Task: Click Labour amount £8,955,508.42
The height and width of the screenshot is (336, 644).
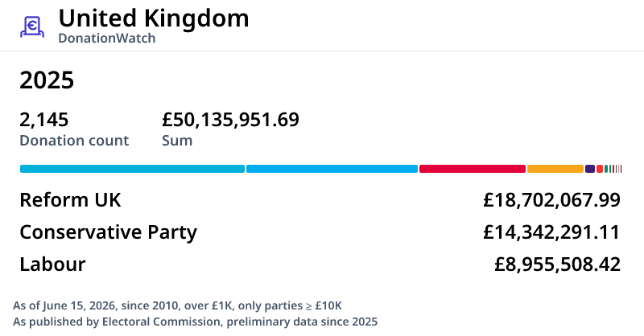Action: coord(557,264)
